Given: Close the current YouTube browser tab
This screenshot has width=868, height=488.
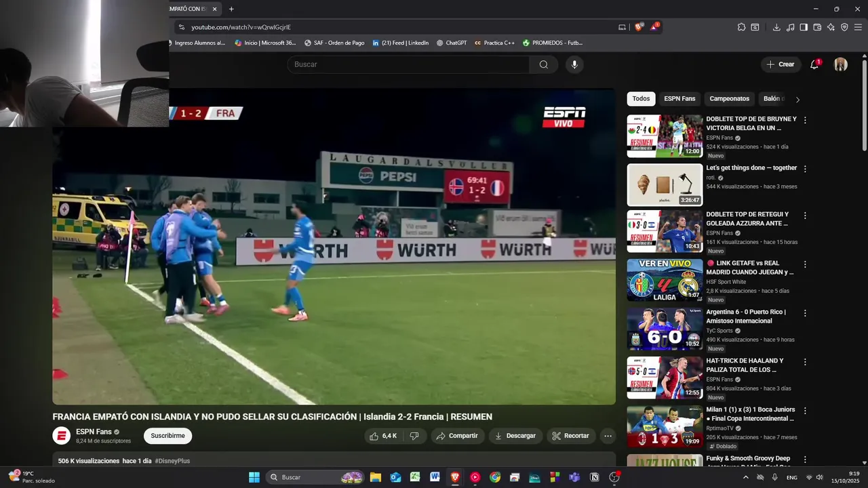Looking at the screenshot, I should (x=214, y=9).
